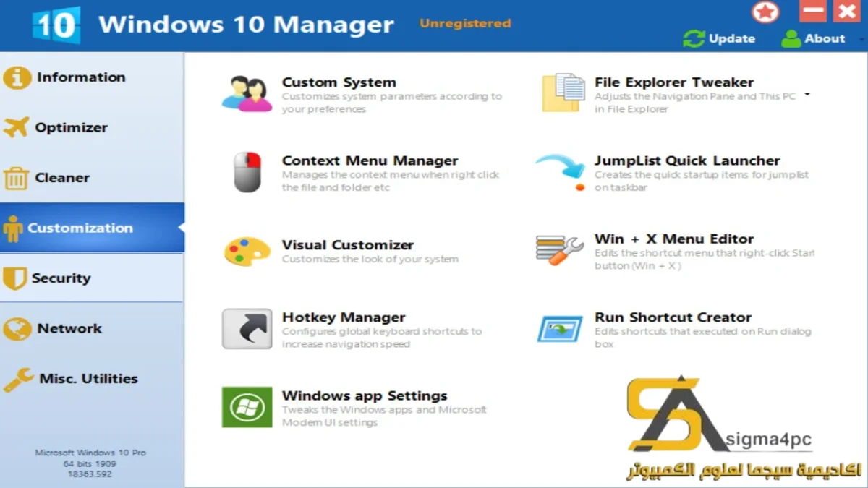The height and width of the screenshot is (488, 868).
Task: Click 'Edits the shortcut menu' description
Action: pyautogui.click(x=704, y=260)
